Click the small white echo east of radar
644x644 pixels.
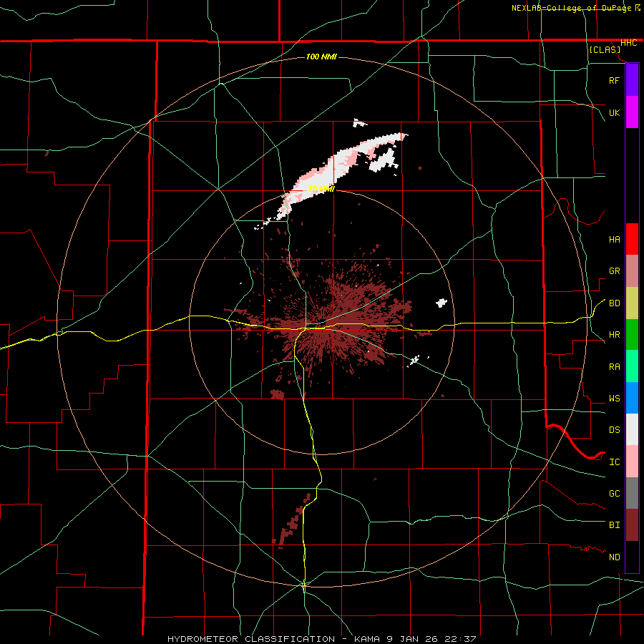coord(441,303)
